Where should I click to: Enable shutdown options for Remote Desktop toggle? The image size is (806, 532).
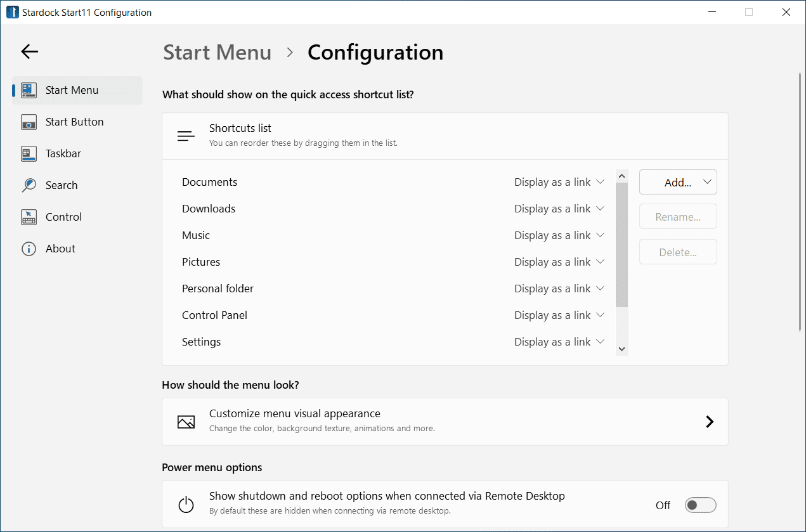click(x=700, y=505)
